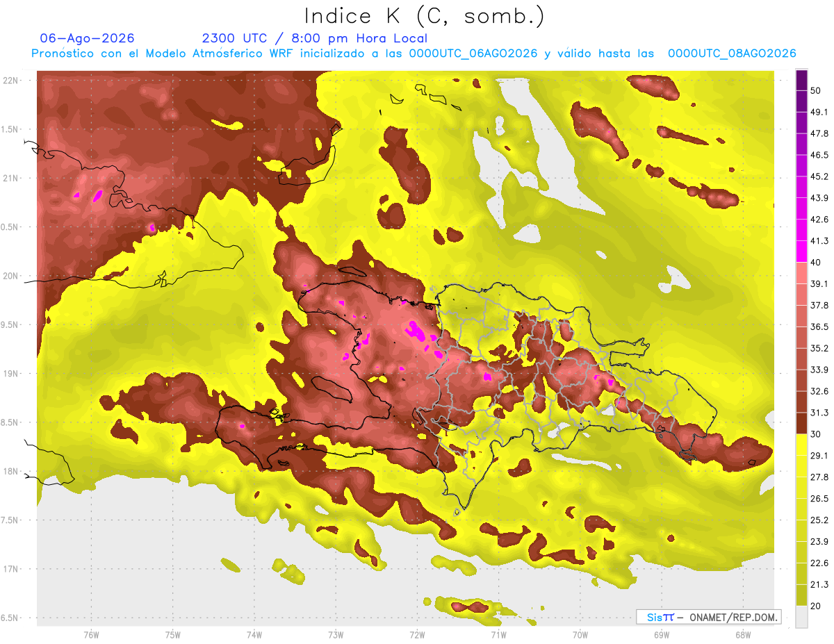Screen dimensions: 834x644
Task: Click the legend value 32.6
Action: click(x=819, y=391)
